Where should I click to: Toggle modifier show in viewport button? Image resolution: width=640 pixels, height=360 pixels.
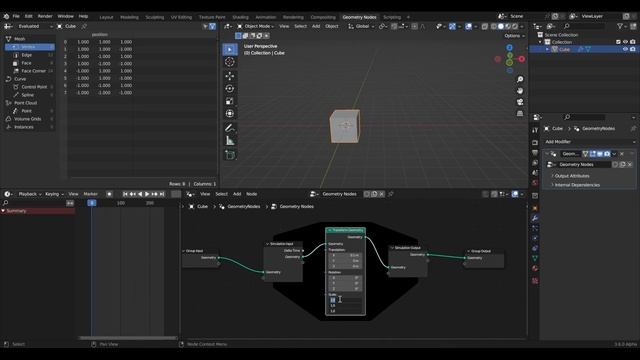pyautogui.click(x=600, y=154)
